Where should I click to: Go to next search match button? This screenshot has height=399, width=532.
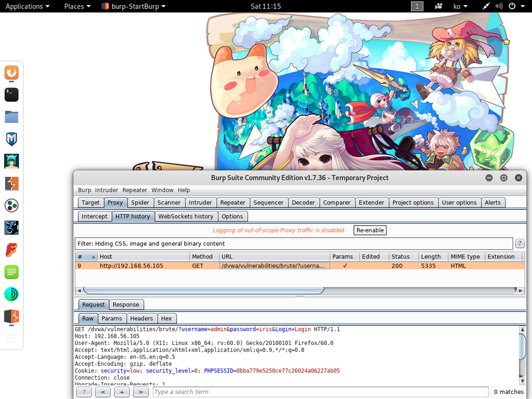140,392
